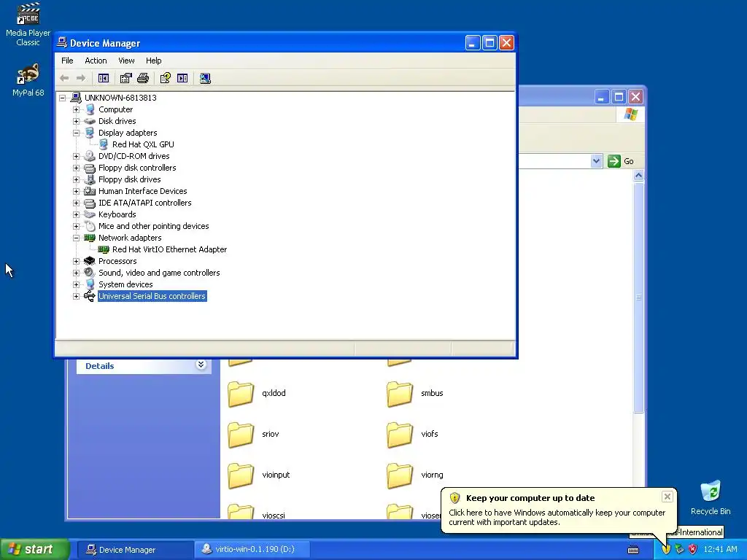Click the Keep your computer up to date balloon text

click(530, 498)
